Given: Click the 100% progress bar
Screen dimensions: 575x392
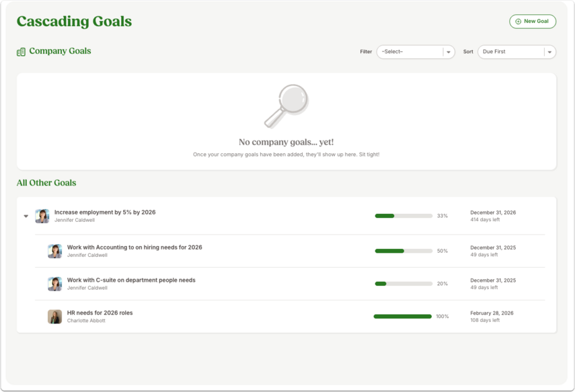Looking at the screenshot, I should 403,317.
